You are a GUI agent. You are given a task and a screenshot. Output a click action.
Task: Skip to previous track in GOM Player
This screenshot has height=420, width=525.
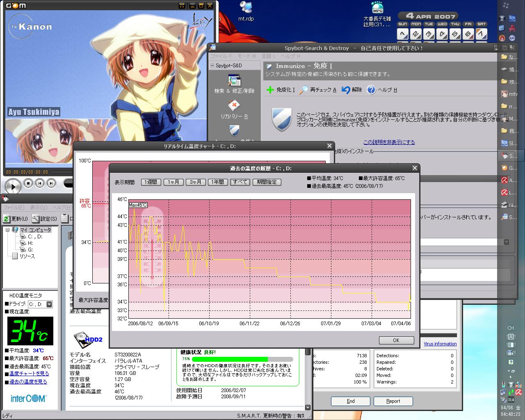pyautogui.click(x=39, y=183)
